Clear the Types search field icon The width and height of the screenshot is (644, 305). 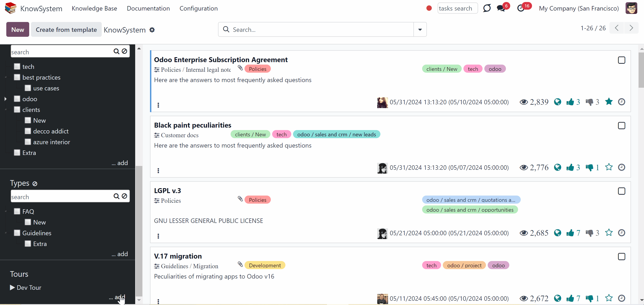pos(124,196)
